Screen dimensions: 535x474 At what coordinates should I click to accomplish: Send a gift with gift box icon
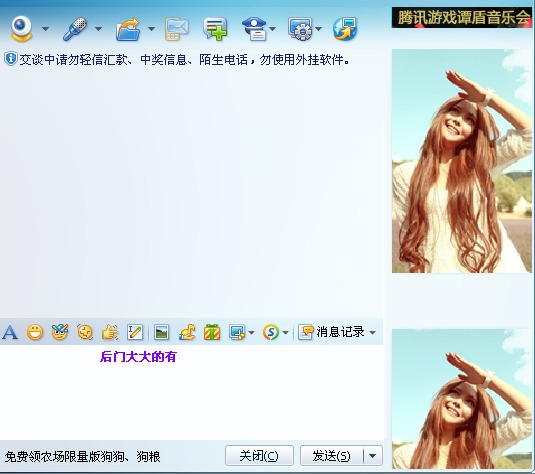tap(212, 332)
